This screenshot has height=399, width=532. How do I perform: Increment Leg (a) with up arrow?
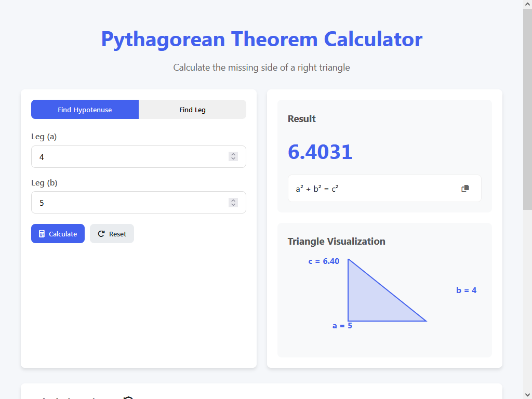point(233,154)
